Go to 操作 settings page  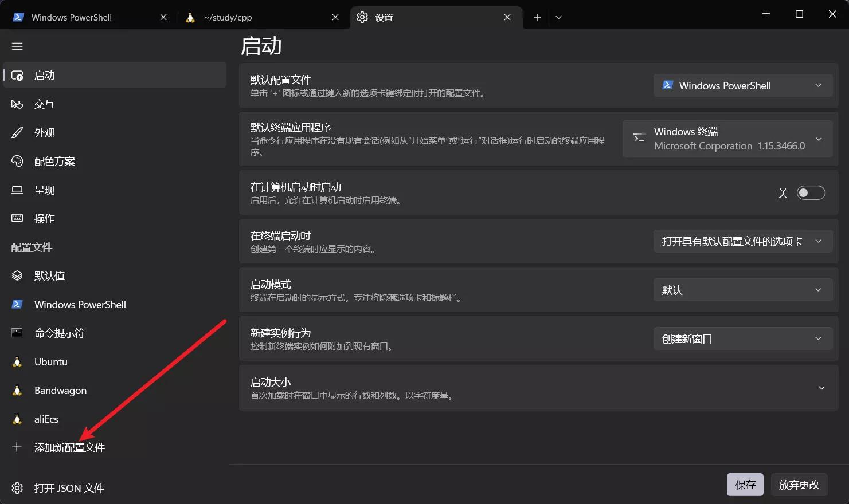115,218
